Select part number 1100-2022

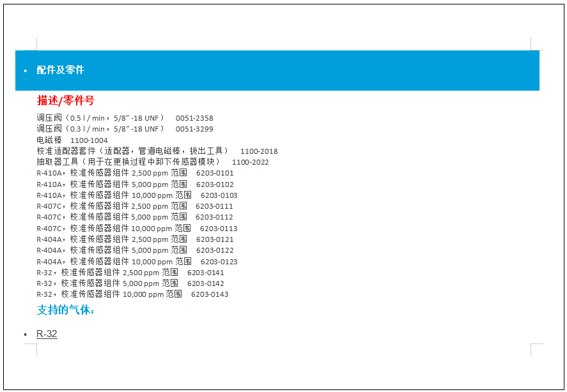point(250,162)
